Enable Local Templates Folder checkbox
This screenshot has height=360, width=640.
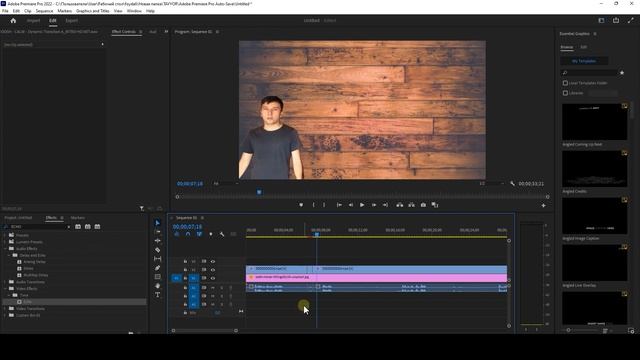click(x=565, y=83)
